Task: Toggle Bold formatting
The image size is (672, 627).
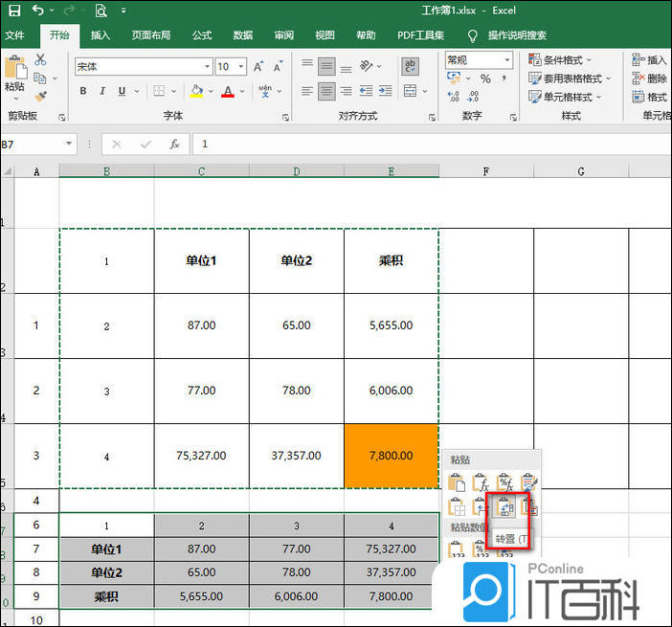Action: (x=83, y=91)
